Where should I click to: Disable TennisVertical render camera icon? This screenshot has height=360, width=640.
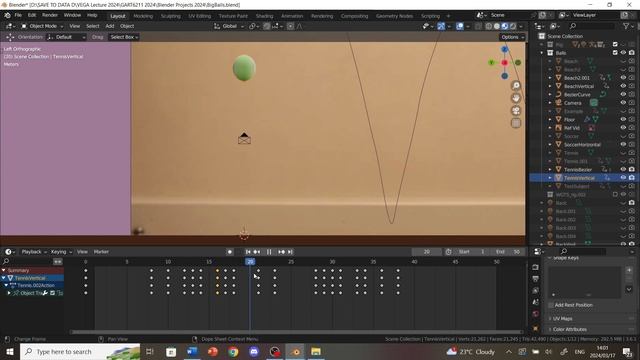[632, 178]
